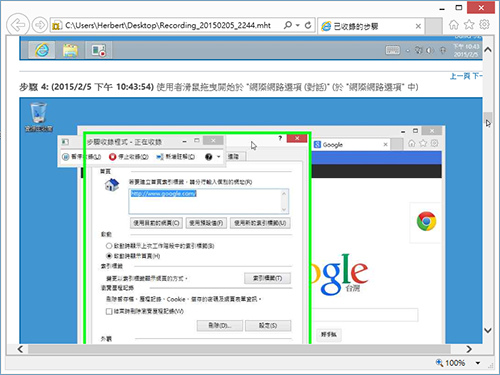
Task: Open the 100% zoom level dropdown arrow
Action: click(478, 363)
